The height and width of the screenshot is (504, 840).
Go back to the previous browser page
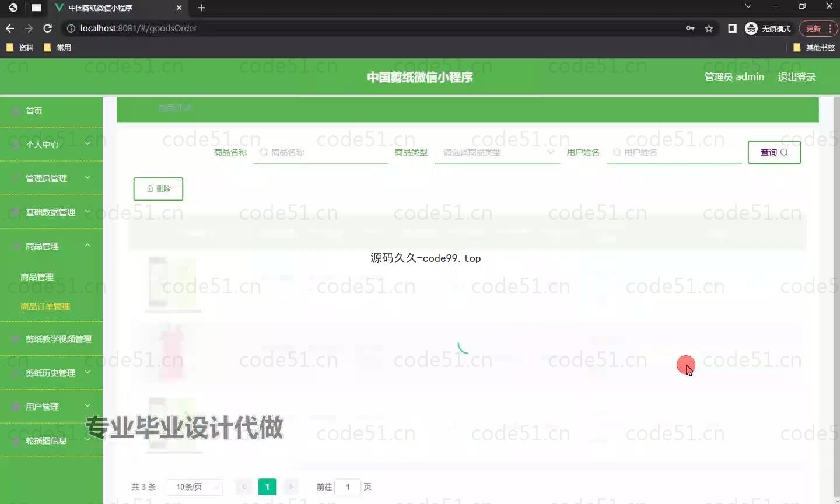(x=10, y=28)
